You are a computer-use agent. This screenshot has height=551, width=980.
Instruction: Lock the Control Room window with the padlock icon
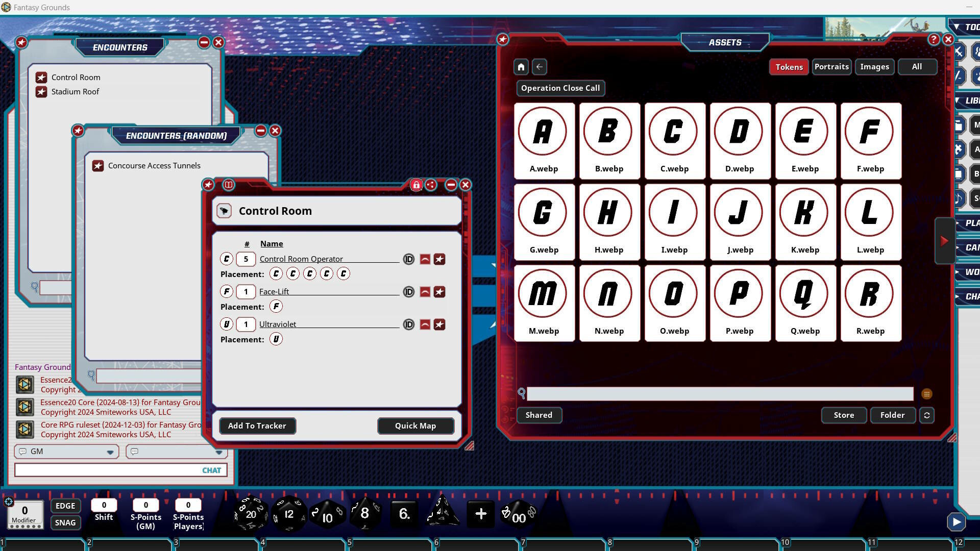(x=416, y=185)
